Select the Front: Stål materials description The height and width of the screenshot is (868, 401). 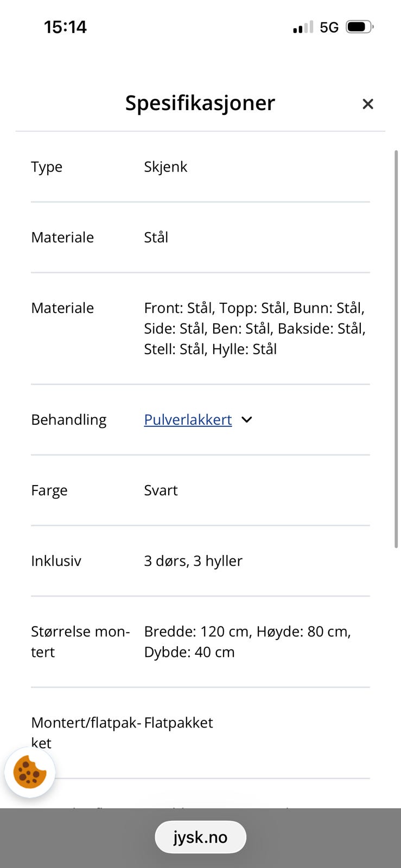[x=254, y=328]
